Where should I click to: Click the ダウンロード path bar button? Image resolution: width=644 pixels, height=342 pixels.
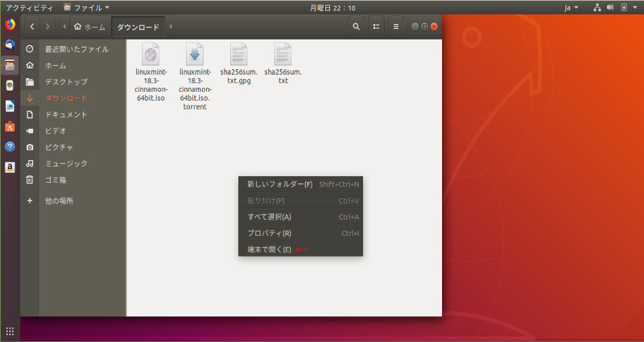click(138, 27)
